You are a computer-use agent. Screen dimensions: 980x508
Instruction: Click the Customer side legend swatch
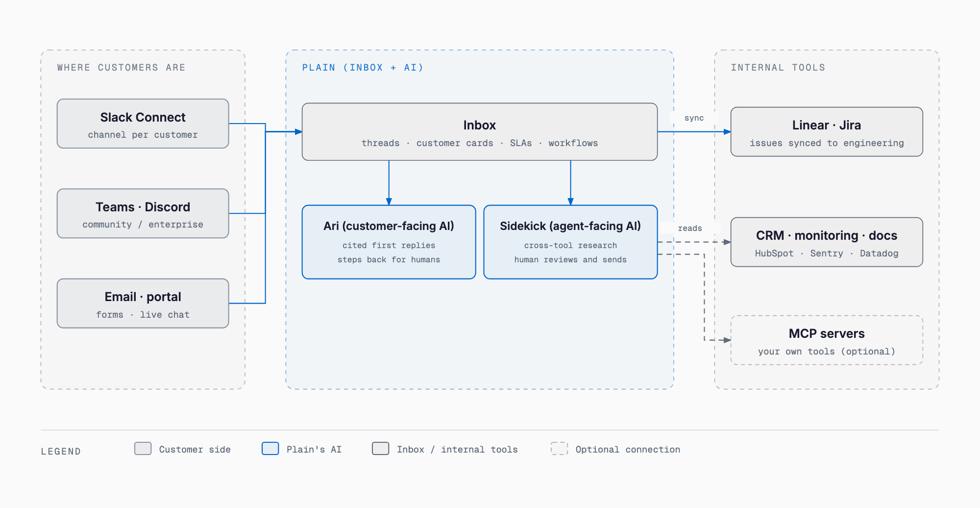[143, 449]
